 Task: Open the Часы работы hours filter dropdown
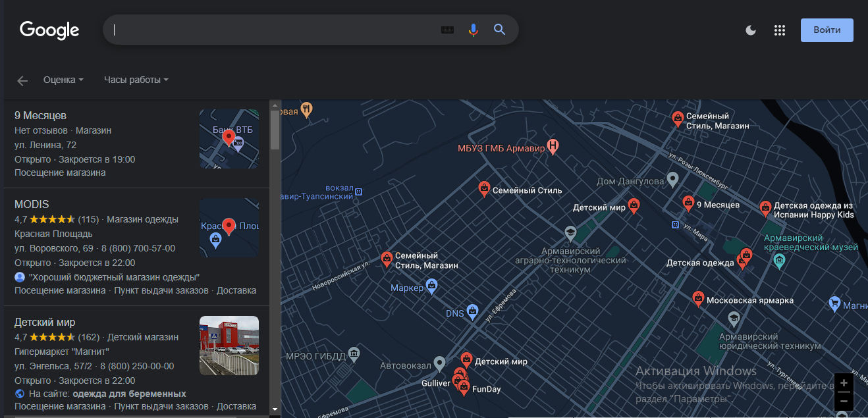point(136,80)
